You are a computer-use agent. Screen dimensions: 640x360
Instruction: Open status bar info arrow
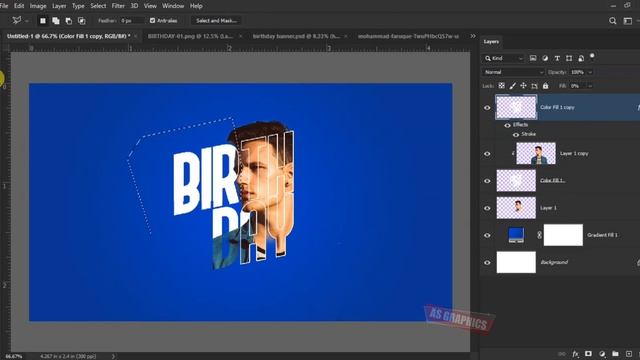click(x=113, y=356)
